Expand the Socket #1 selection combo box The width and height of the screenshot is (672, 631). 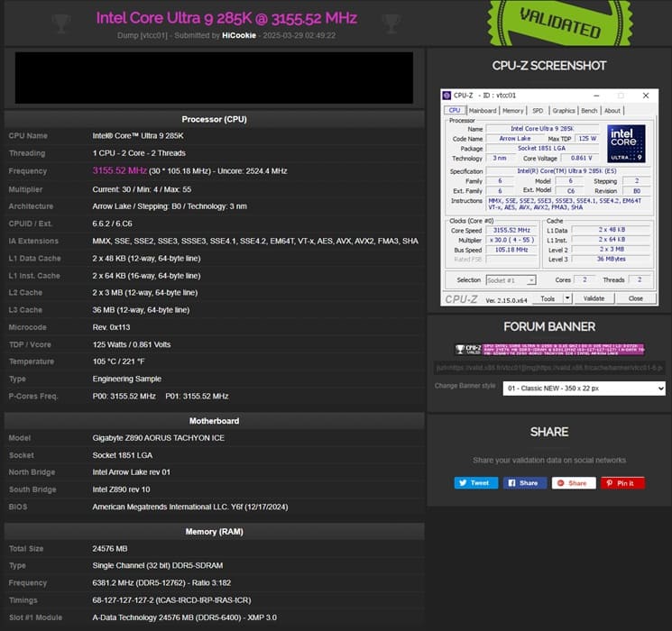(511, 280)
